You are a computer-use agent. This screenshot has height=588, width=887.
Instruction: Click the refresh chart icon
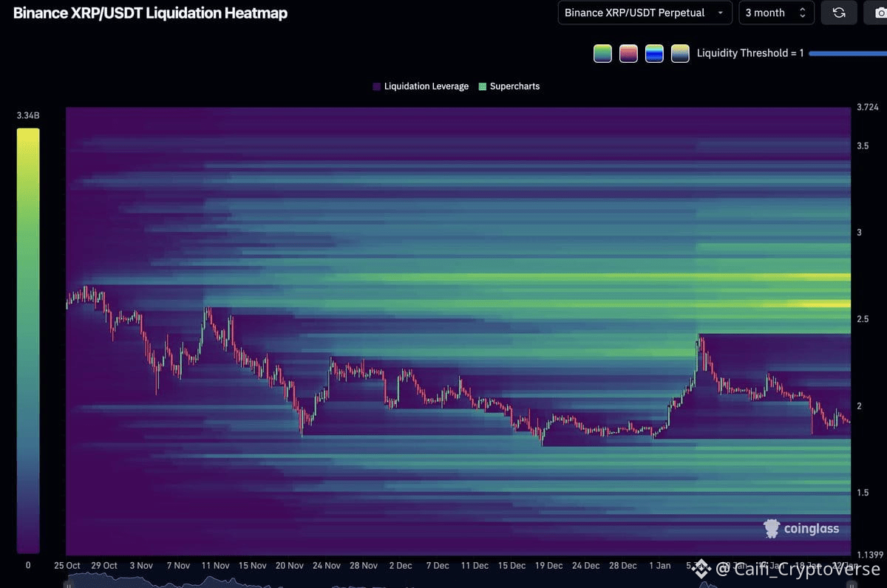[x=839, y=13]
